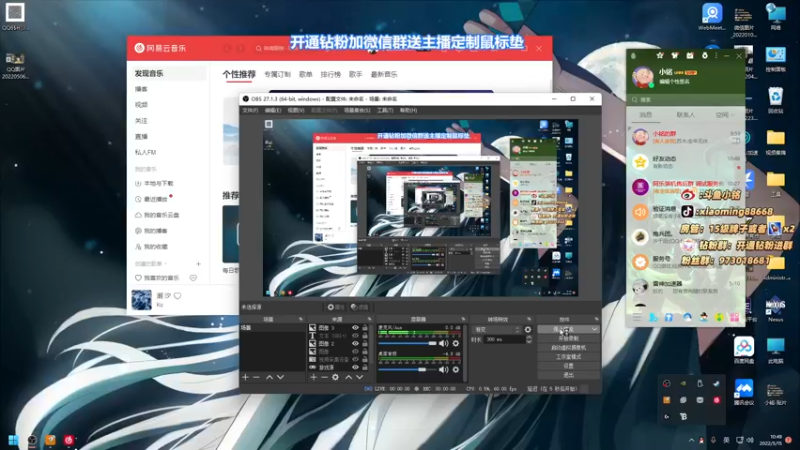The width and height of the screenshot is (800, 450).
Task: Create a new playlist with plus beside 创建的歌单
Action: 198,264
